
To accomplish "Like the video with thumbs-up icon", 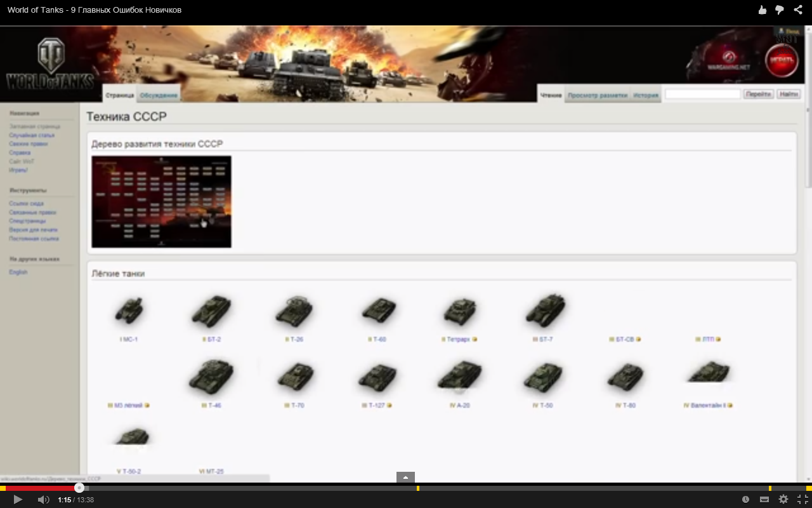I will pyautogui.click(x=763, y=10).
